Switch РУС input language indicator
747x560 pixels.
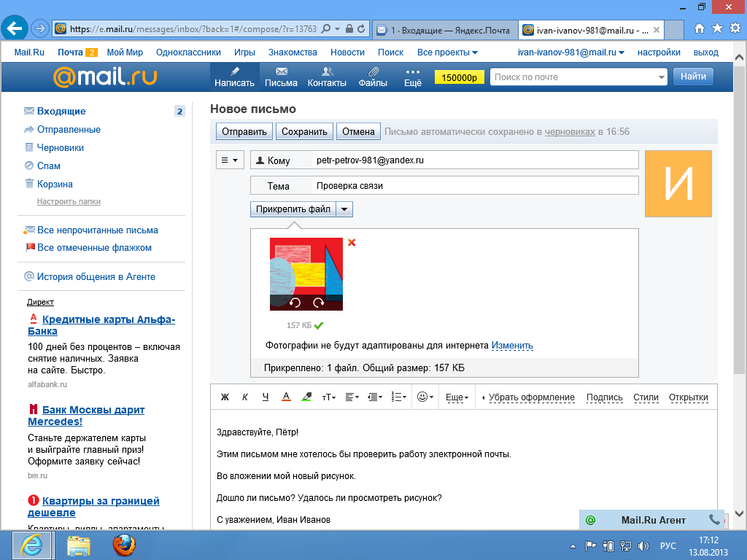(668, 545)
